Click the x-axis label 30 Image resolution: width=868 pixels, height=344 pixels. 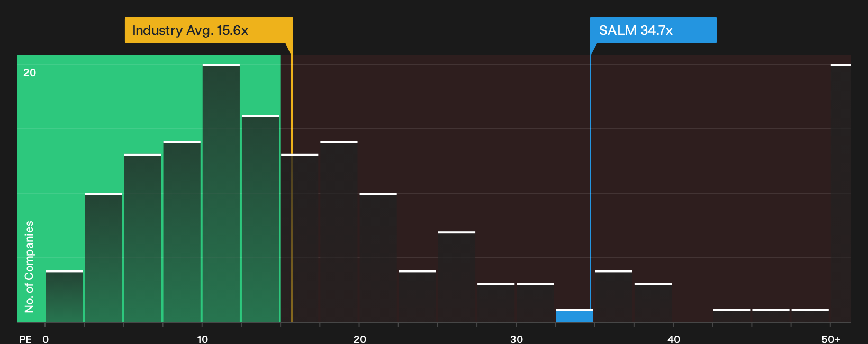[517, 339]
